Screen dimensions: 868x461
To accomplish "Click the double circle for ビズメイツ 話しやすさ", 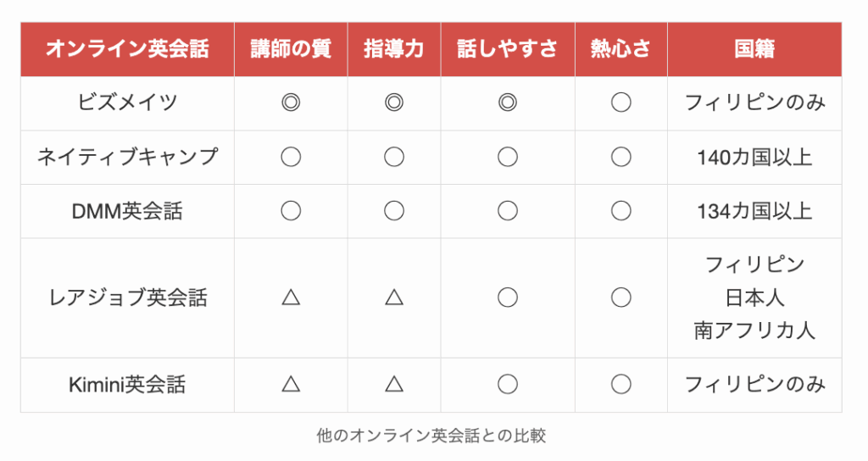I will [x=507, y=103].
